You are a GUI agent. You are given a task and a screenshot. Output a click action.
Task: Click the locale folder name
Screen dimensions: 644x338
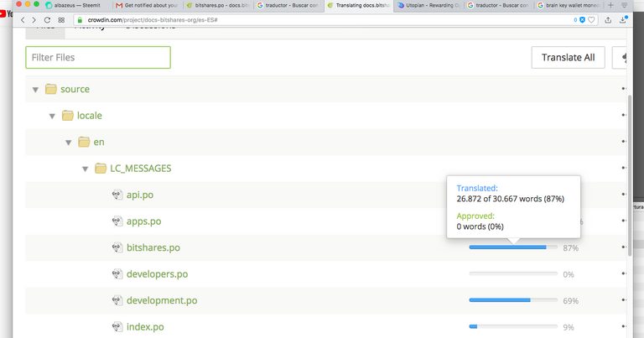pyautogui.click(x=90, y=116)
